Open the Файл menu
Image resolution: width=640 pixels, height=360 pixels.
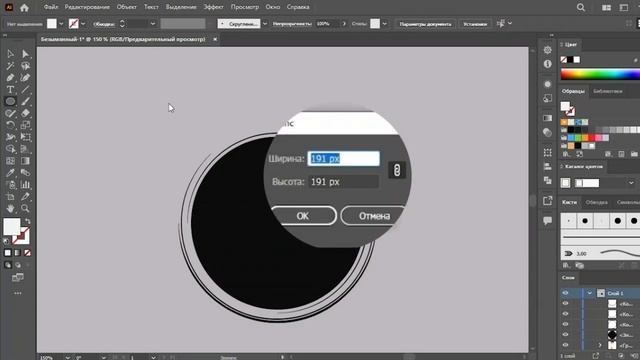51,7
